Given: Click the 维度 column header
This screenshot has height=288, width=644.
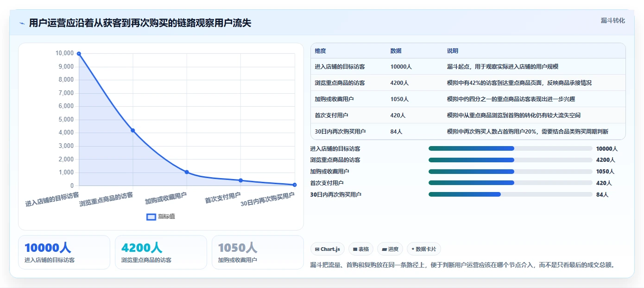Looking at the screenshot, I should (320, 51).
